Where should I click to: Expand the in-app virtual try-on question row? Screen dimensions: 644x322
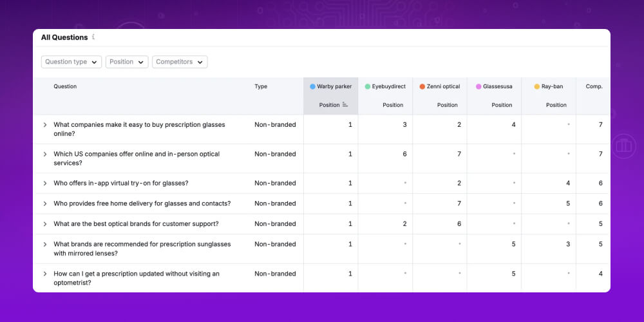pos(44,184)
